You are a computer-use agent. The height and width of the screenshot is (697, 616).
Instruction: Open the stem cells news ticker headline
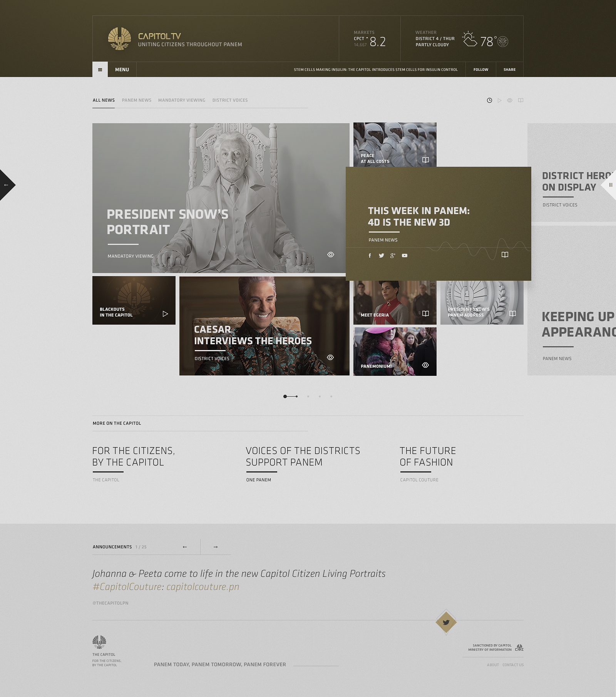[376, 70]
